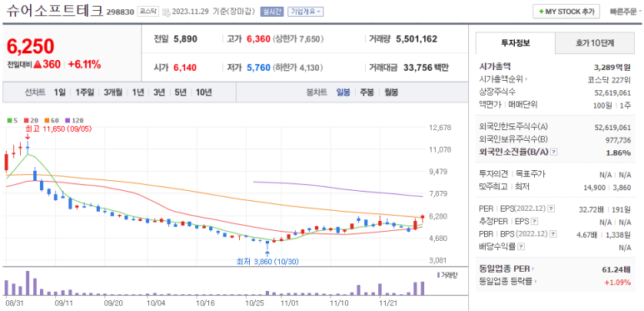Open help icon next to 배당수익률
This screenshot has width=644, height=311.
(522, 247)
